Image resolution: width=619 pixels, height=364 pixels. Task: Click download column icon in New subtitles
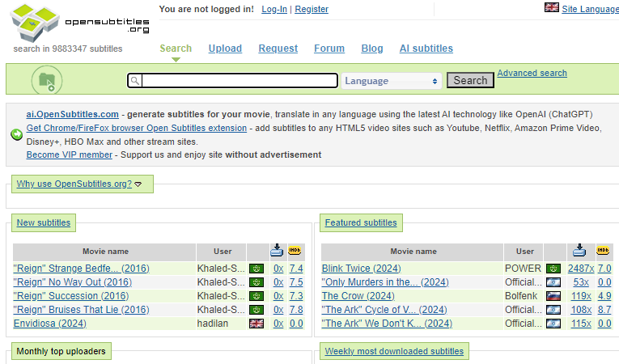coord(277,250)
